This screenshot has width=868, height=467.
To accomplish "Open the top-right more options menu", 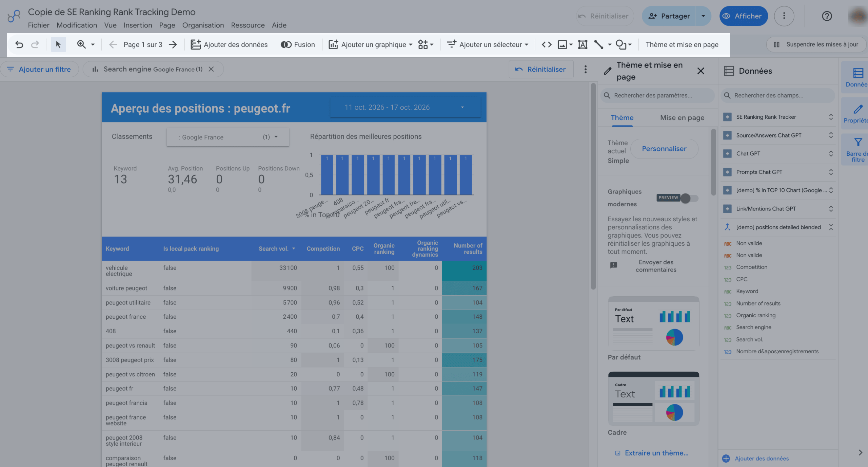I will 784,16.
